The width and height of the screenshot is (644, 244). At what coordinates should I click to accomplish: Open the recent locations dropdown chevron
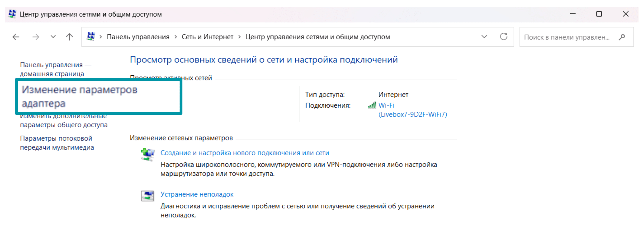pyautogui.click(x=53, y=37)
